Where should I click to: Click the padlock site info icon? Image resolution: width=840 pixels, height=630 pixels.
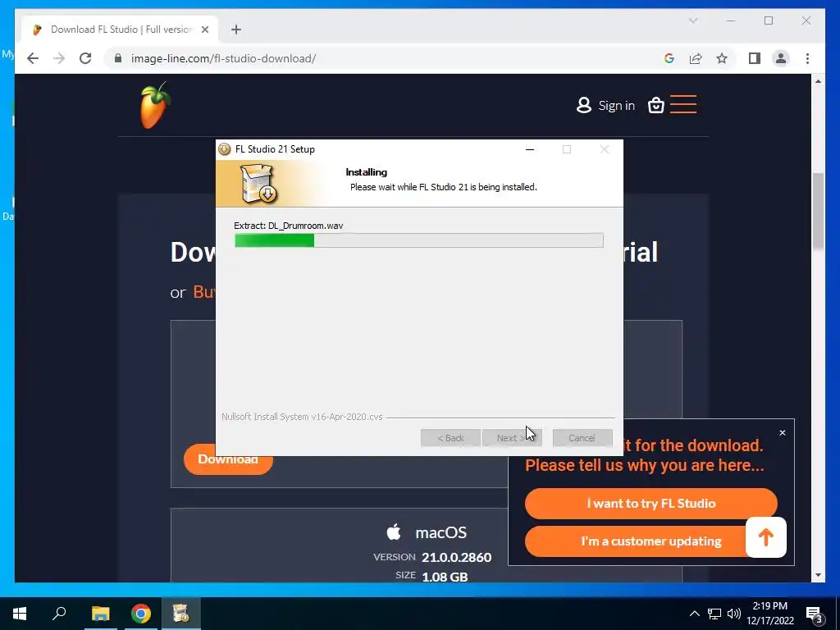click(x=118, y=58)
